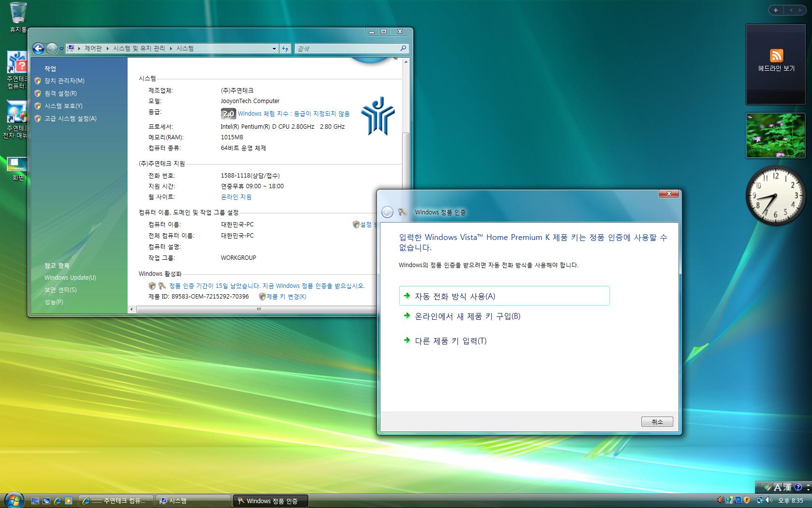Click the shield icon beside 장치 관리자
Image resolution: width=812 pixels, height=508 pixels.
[x=38, y=81]
